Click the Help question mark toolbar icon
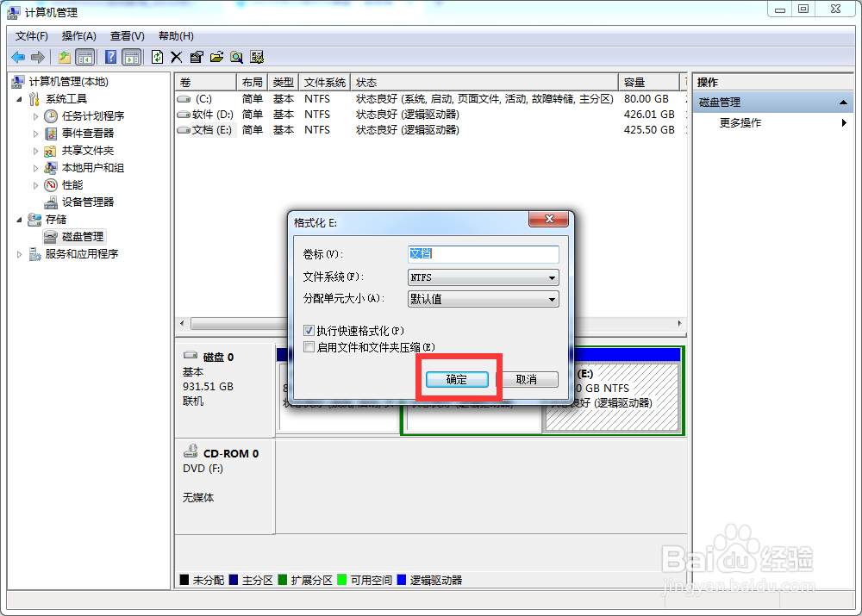This screenshot has width=862, height=616. click(x=110, y=57)
